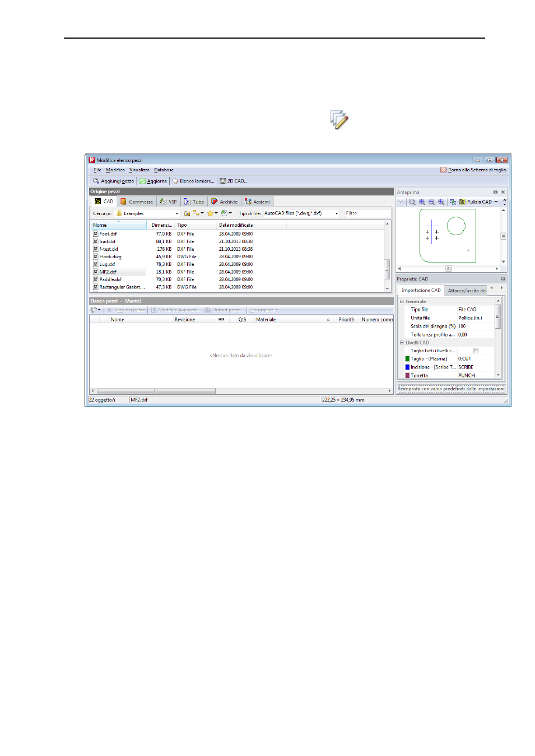Switch to the Archivio tab
The width and height of the screenshot is (535, 756).
(x=224, y=202)
